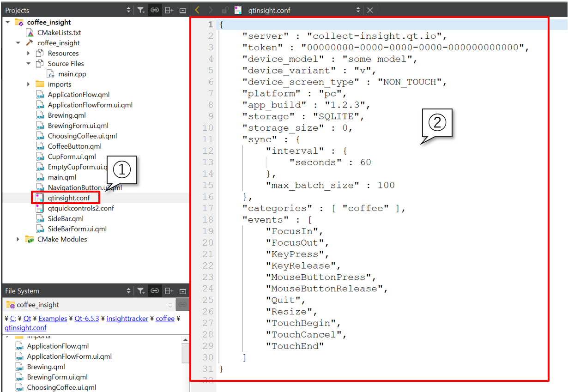Click the insighttracker breadcrumb link
Screen dimensions: 568x392
128,319
